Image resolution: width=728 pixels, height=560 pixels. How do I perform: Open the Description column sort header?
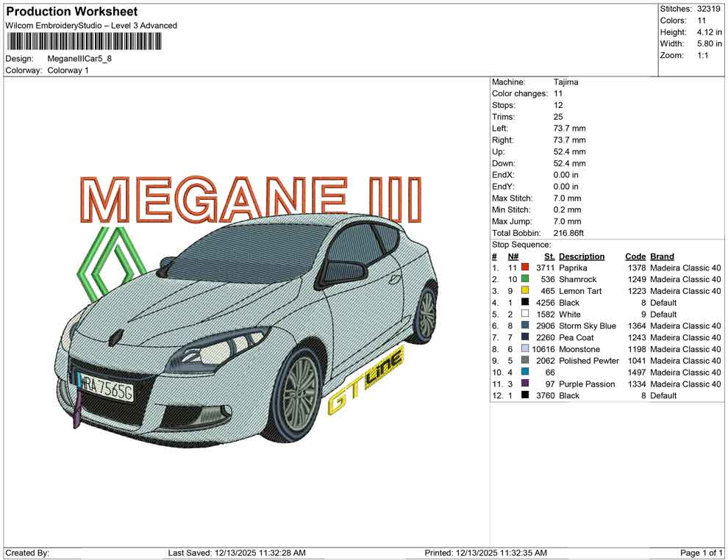coord(582,256)
